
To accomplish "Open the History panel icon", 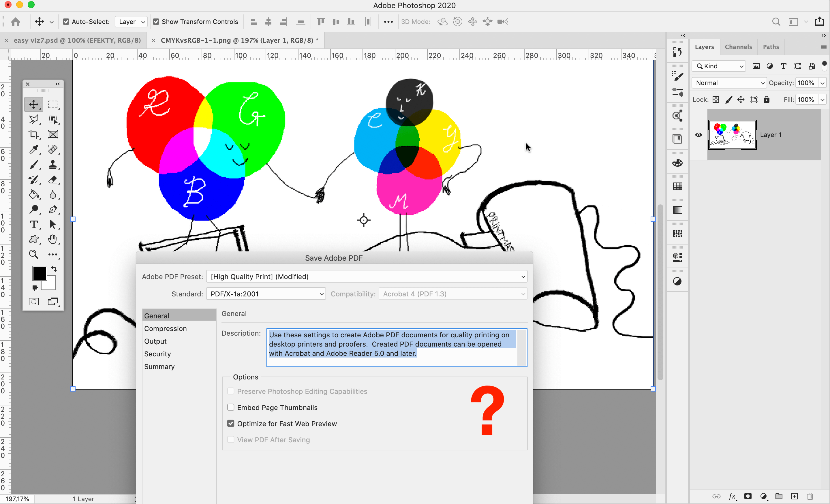I will coord(677,52).
